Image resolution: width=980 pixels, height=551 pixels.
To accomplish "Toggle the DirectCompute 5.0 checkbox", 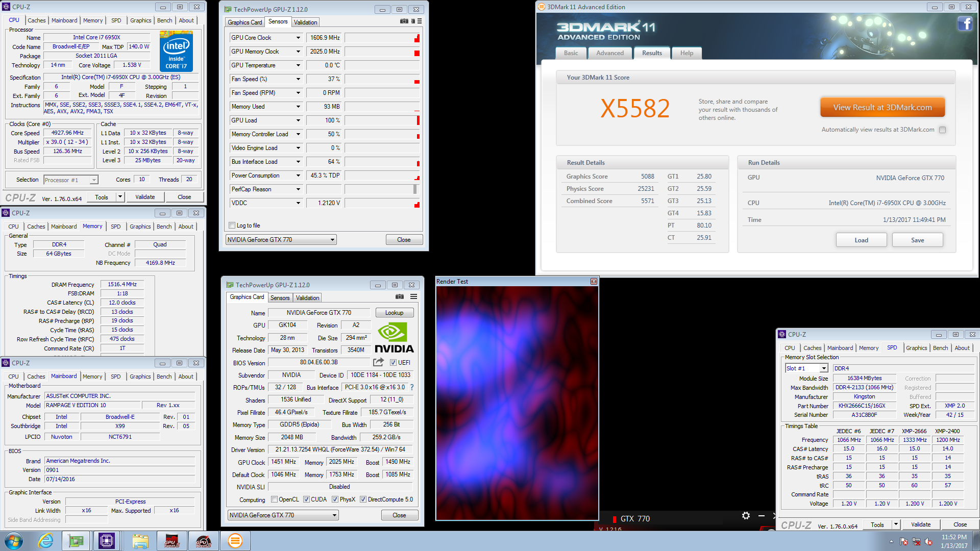I will pos(363,499).
